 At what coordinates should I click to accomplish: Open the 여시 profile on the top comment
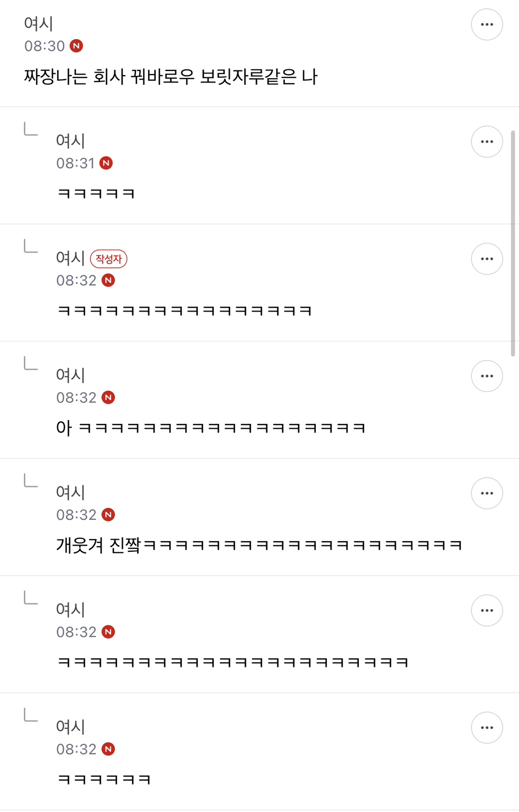[39, 23]
